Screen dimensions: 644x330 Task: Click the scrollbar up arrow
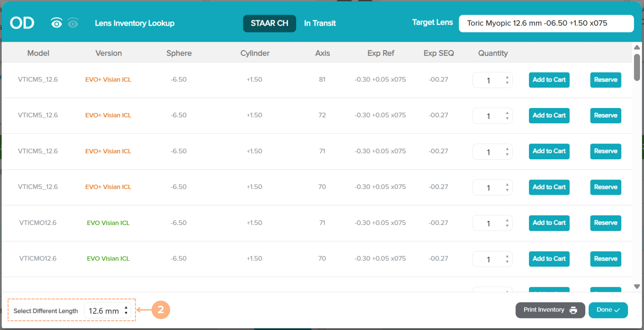click(637, 47)
